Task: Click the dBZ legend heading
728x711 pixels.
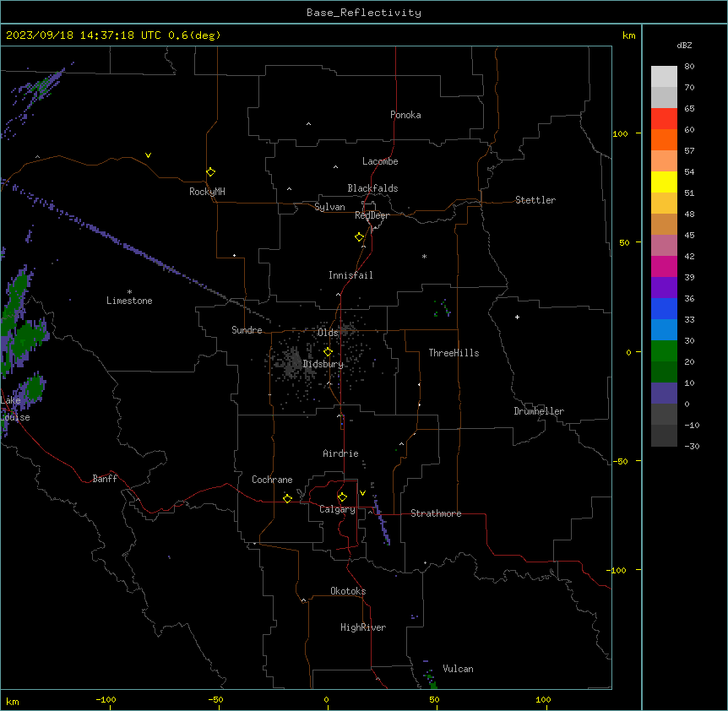Action: click(684, 46)
